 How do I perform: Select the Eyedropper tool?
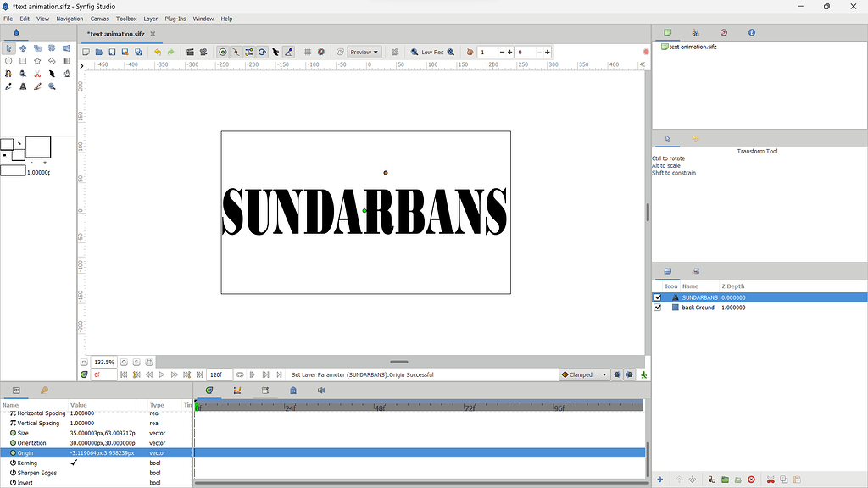[x=8, y=86]
